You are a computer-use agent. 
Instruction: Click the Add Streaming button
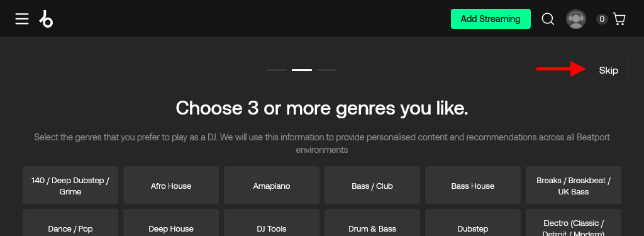tap(491, 19)
